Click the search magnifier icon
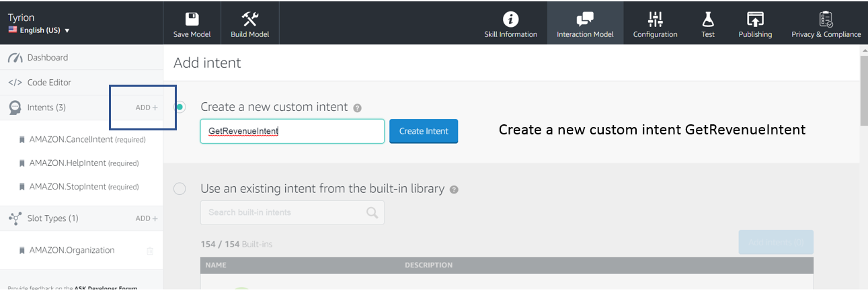Screen dimensions: 868x291 click(372, 212)
